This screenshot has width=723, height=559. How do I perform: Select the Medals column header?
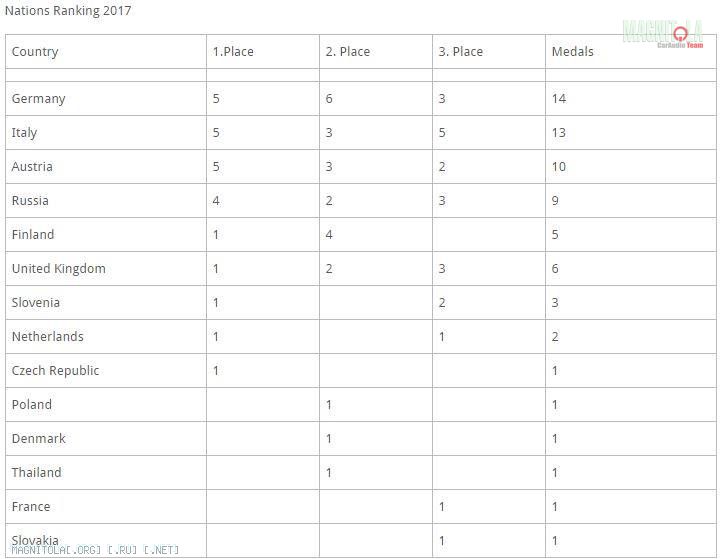click(x=573, y=52)
